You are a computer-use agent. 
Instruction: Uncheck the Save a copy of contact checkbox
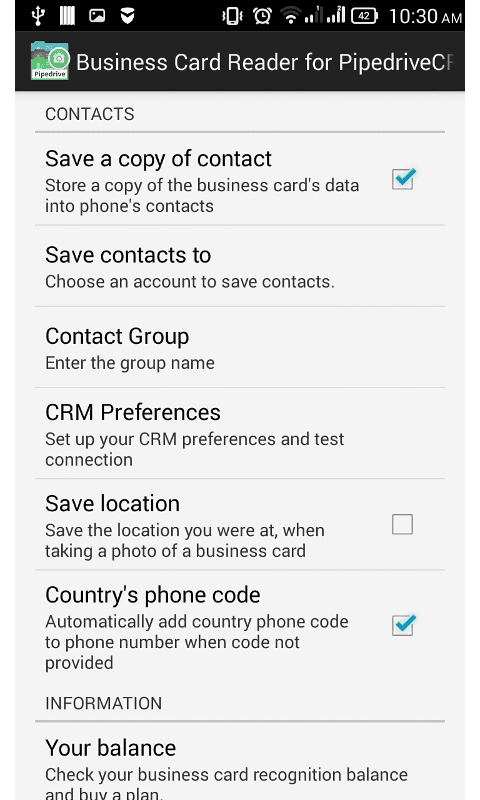click(403, 179)
